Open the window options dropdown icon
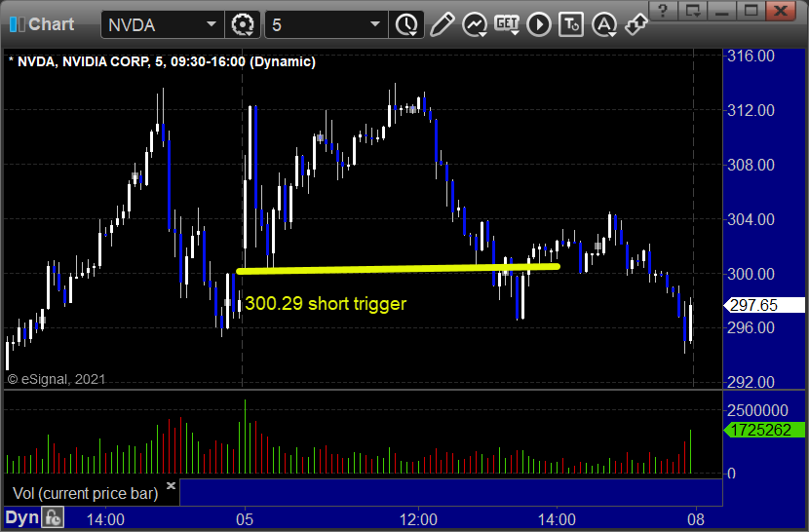The width and height of the screenshot is (809, 532). click(692, 11)
